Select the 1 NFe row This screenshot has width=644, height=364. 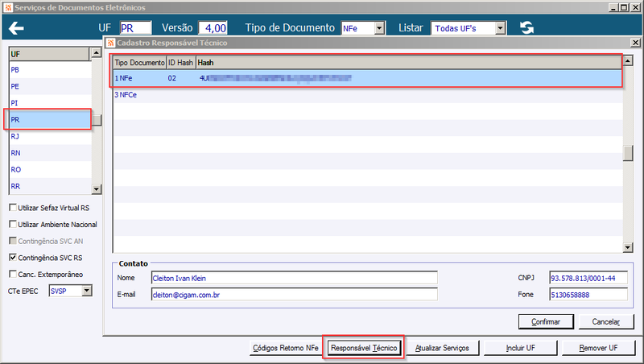pyautogui.click(x=368, y=78)
